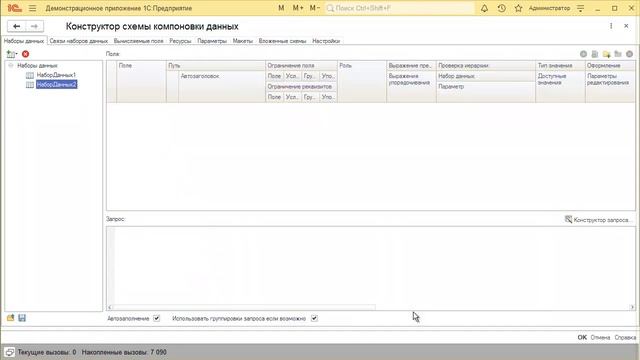
Task: Switch to the Вложенные схемы tab
Action: click(x=282, y=41)
